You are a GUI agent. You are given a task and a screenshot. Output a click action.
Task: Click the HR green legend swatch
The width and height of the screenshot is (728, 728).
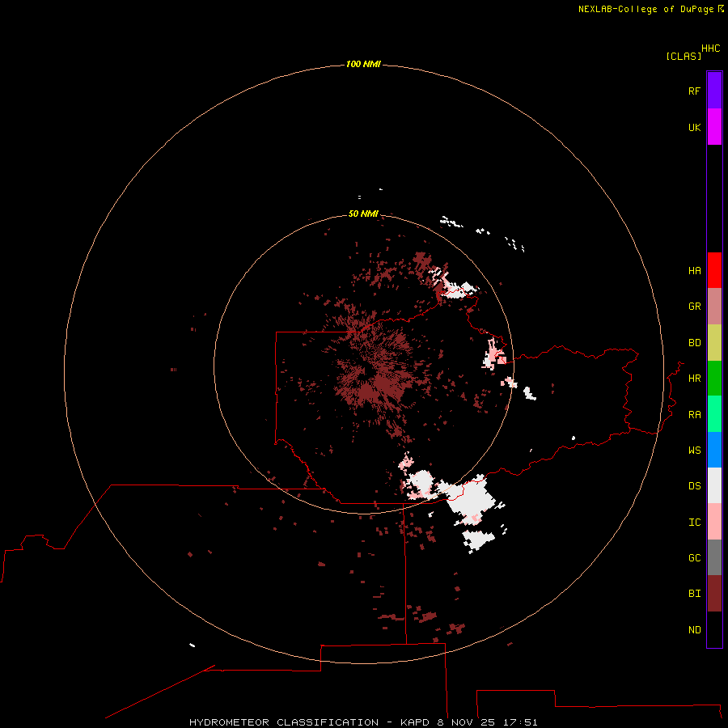[714, 378]
